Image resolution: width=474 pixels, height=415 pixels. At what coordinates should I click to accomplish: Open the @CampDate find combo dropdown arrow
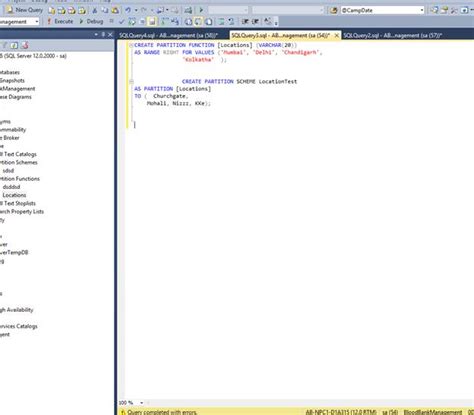[422, 10]
